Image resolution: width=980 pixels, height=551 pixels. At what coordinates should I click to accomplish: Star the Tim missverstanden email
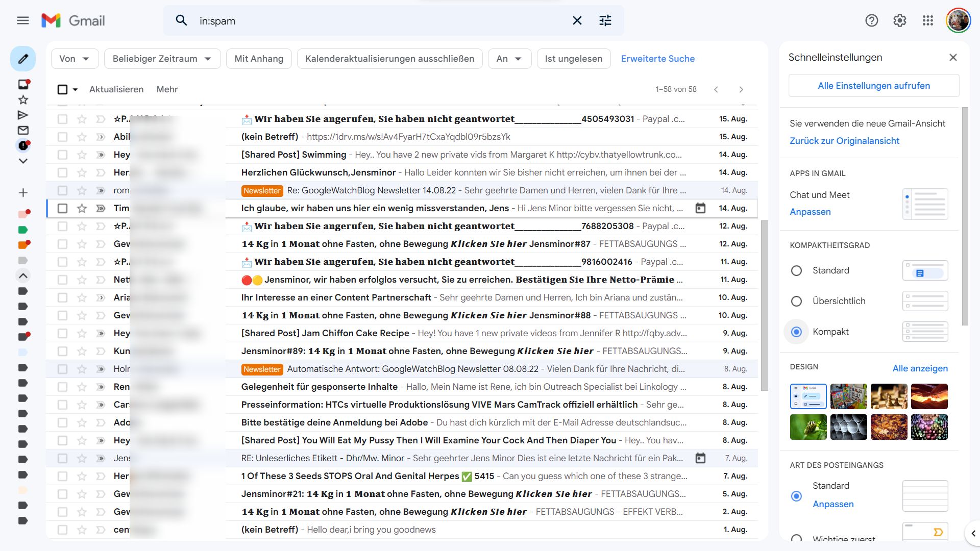point(82,208)
